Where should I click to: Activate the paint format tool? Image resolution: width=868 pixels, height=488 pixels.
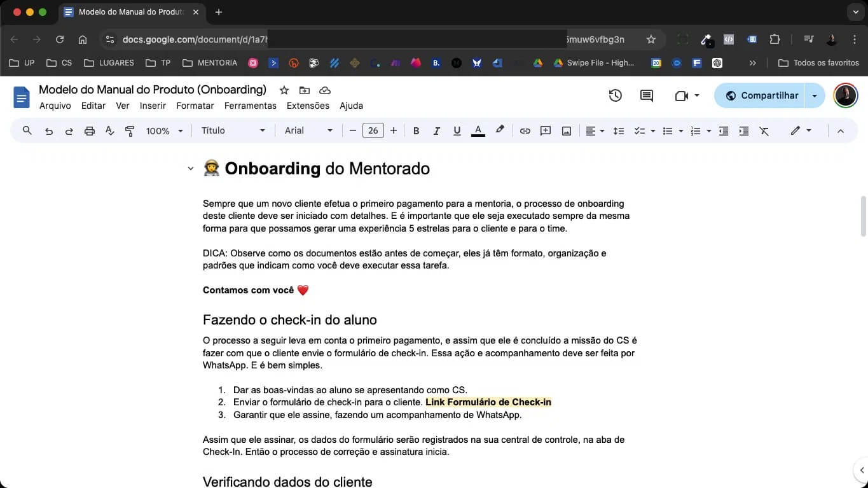[x=130, y=130]
